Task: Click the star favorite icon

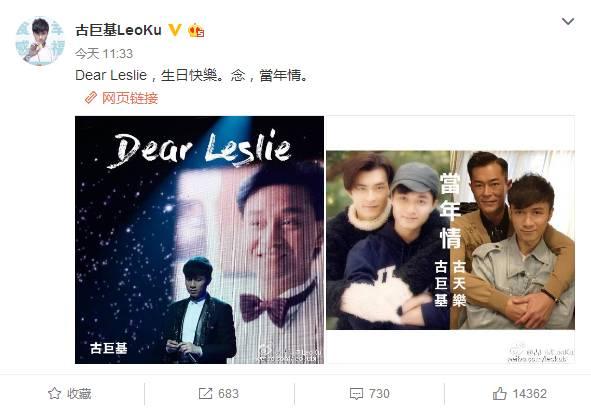Action: click(x=54, y=393)
